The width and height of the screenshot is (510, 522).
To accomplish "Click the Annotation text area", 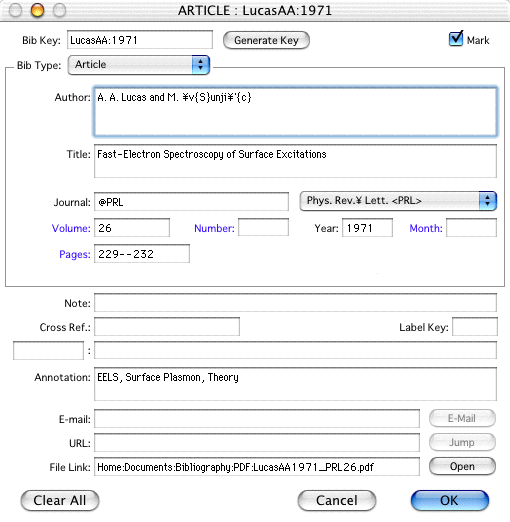I will tap(295, 384).
